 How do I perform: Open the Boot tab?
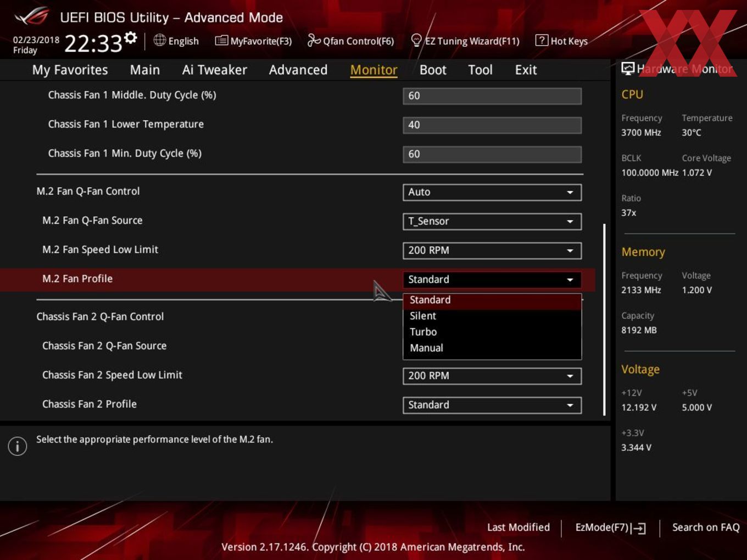click(x=433, y=70)
